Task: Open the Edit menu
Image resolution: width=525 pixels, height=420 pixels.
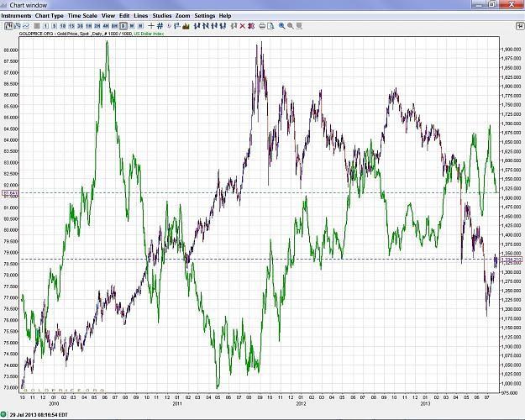Action: tap(124, 16)
